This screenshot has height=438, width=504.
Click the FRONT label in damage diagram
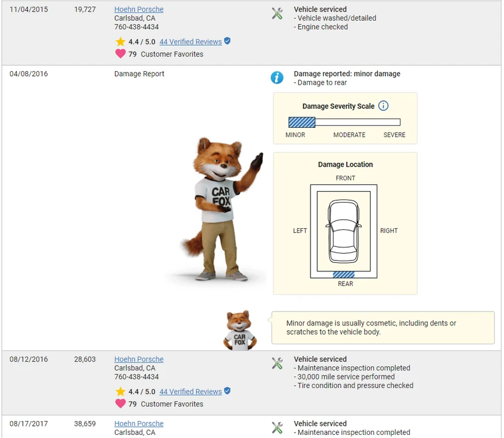[x=346, y=178]
